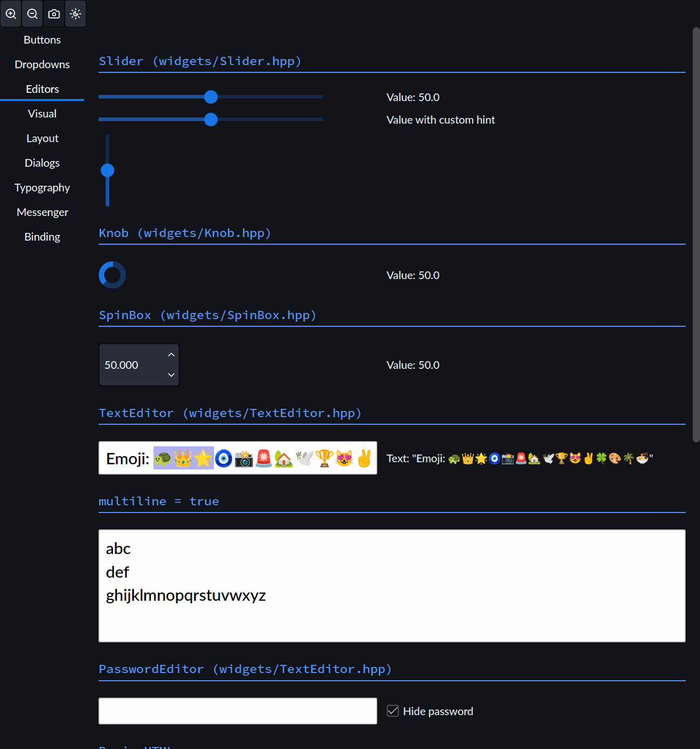Go to the Layout tab
The height and width of the screenshot is (749, 700).
pos(42,138)
